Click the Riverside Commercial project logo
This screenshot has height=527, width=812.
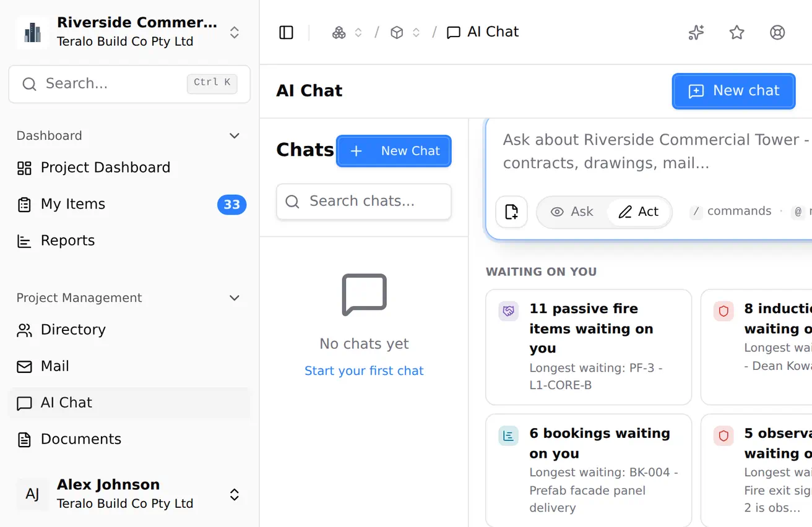pyautogui.click(x=32, y=32)
